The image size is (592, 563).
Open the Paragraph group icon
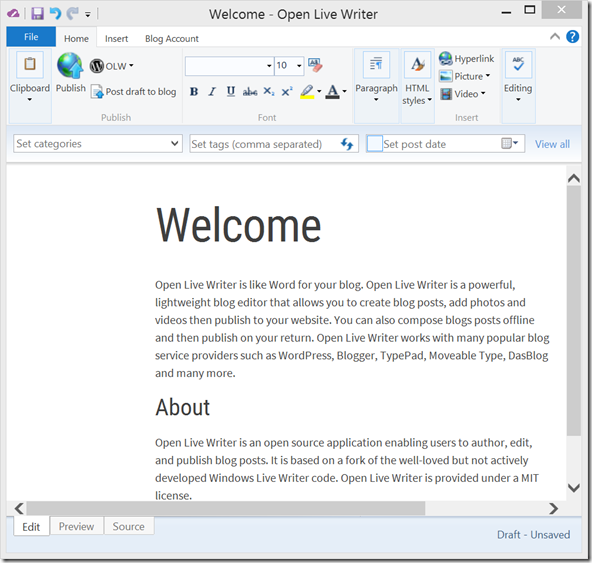tap(376, 65)
